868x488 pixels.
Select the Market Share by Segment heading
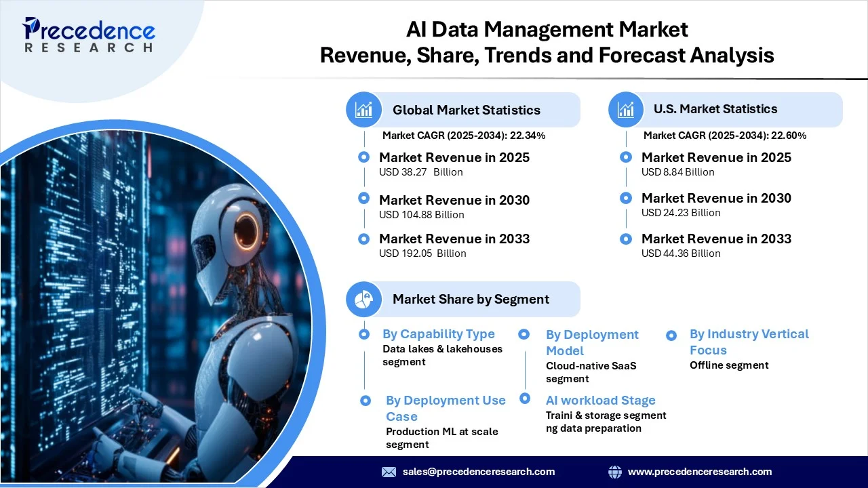pos(471,299)
